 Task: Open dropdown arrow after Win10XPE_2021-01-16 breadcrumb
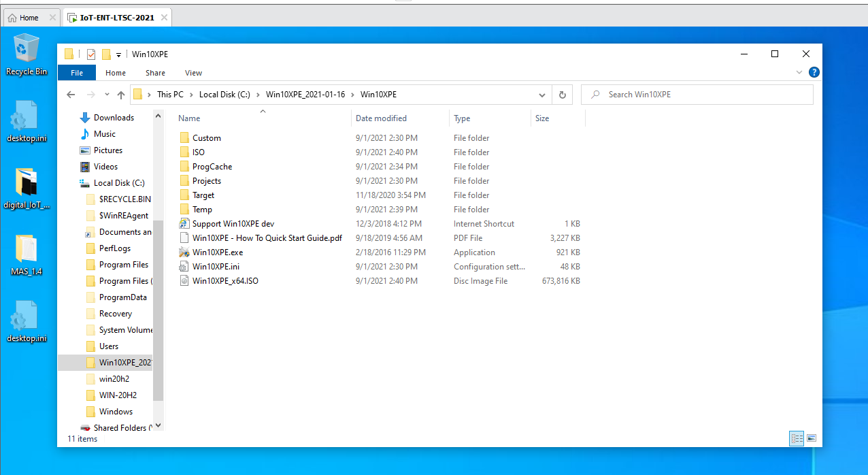tap(352, 95)
